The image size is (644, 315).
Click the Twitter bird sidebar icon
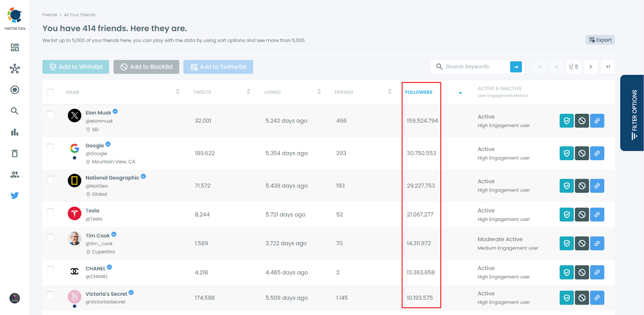click(14, 196)
